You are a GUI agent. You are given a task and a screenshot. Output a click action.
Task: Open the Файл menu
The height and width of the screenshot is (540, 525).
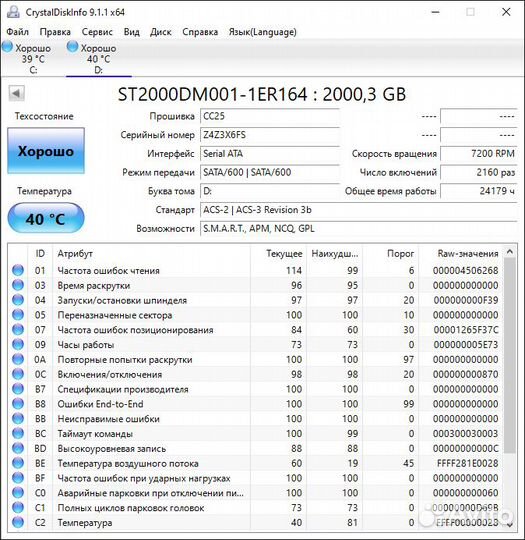pyautogui.click(x=18, y=32)
